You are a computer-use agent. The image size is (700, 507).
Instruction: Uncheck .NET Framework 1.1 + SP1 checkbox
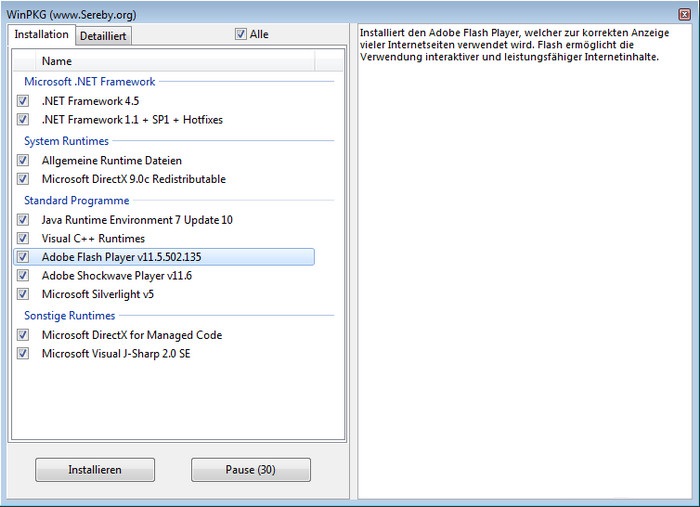pyautogui.click(x=23, y=120)
